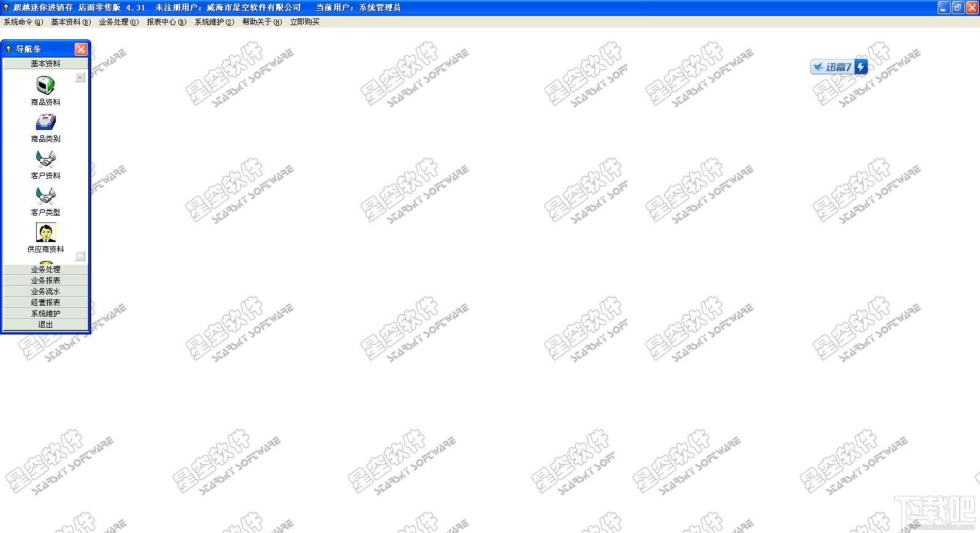Expand the 经营报表 section
The width and height of the screenshot is (980, 533).
click(x=46, y=303)
